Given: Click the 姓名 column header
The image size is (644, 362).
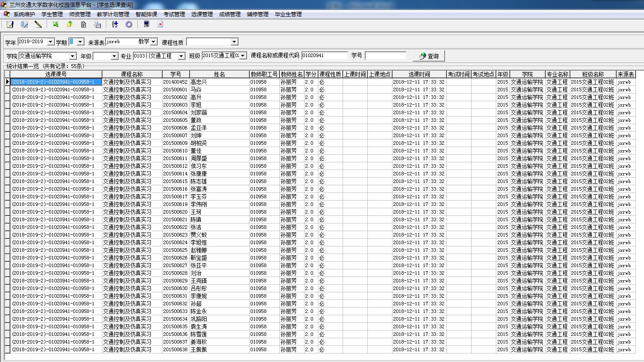Looking at the screenshot, I should [219, 74].
